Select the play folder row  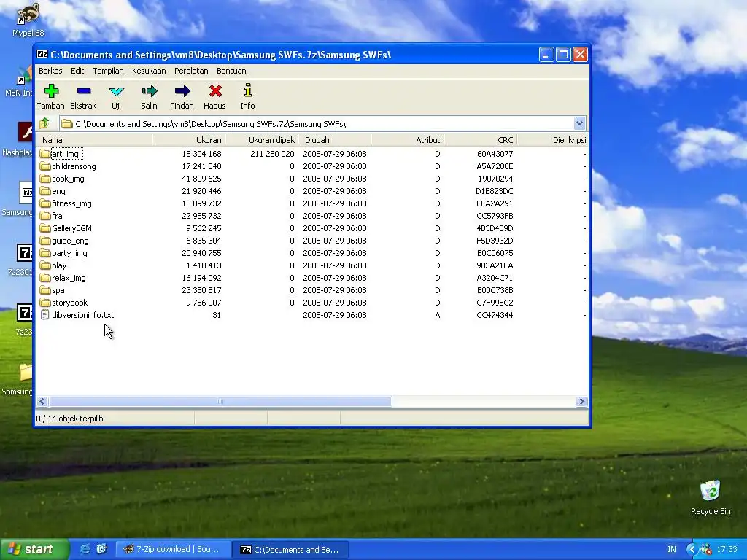point(312,265)
